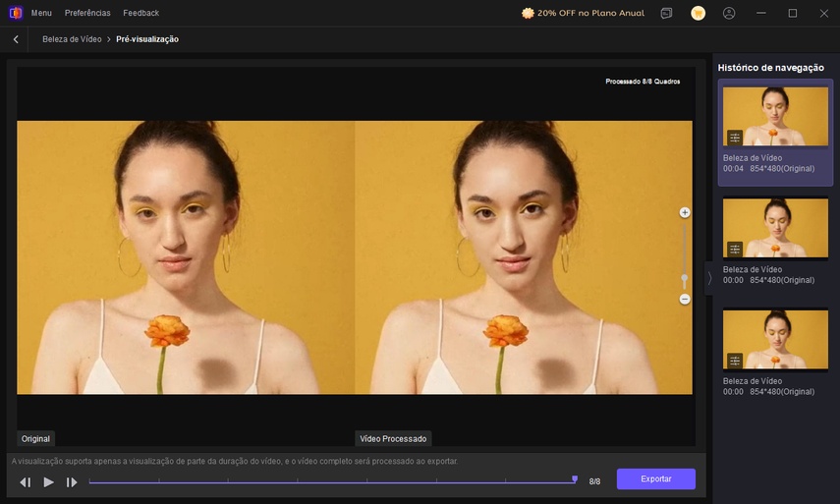
Task: Click the processed video preview pane
Action: 524,257
